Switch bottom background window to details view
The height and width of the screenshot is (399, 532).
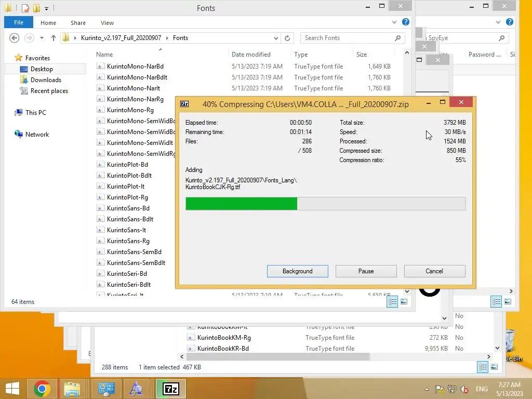coord(483,367)
